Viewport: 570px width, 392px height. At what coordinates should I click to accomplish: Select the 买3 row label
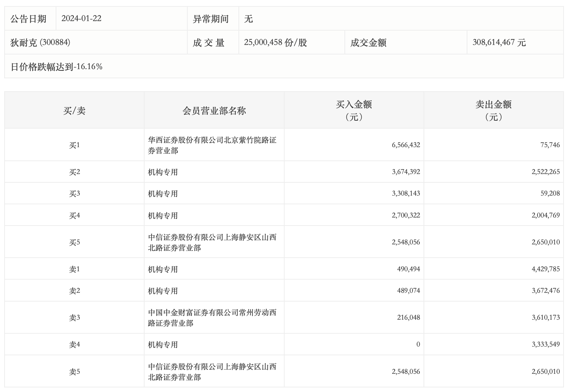click(x=74, y=194)
